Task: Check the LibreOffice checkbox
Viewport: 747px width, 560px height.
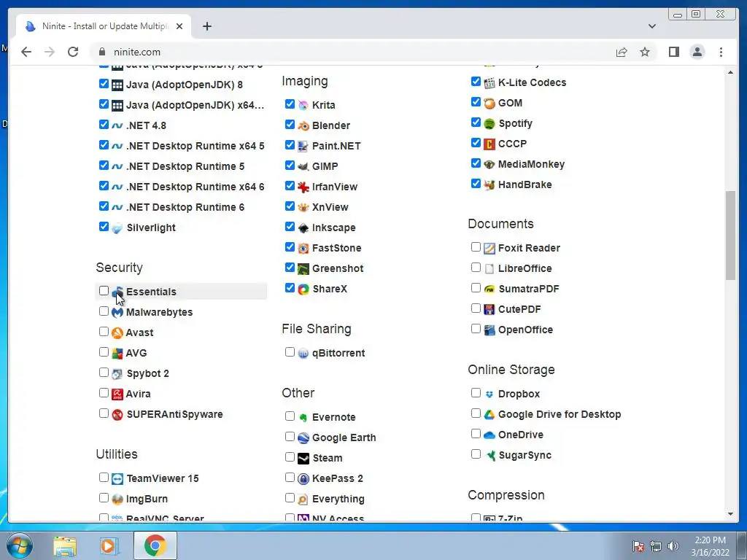Action: (x=476, y=267)
